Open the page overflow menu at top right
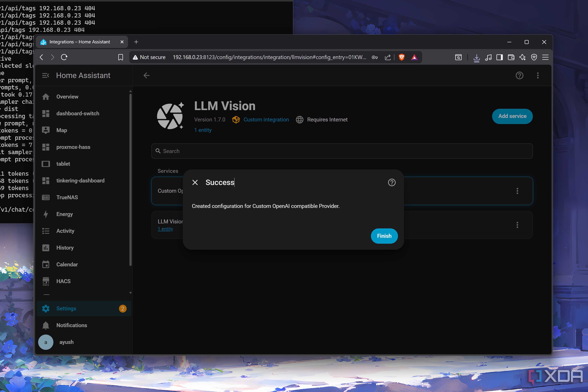The height and width of the screenshot is (392, 588). coord(538,76)
